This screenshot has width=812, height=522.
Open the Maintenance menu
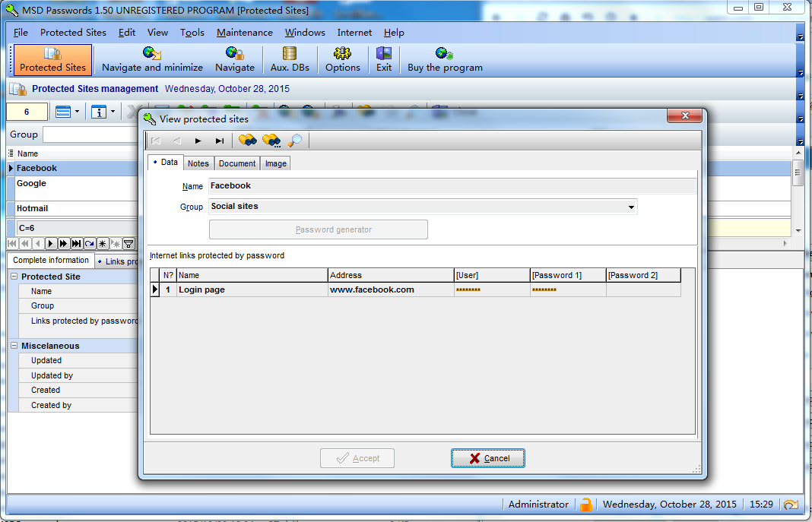point(244,33)
